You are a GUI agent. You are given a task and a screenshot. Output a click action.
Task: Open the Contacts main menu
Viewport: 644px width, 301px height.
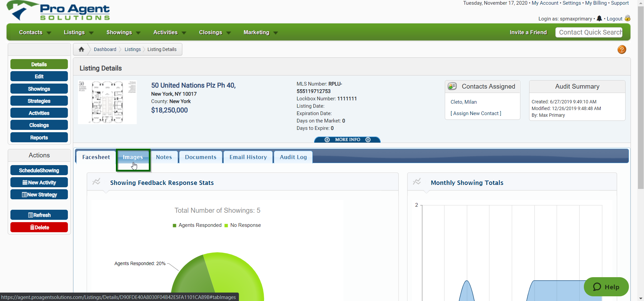click(x=31, y=32)
